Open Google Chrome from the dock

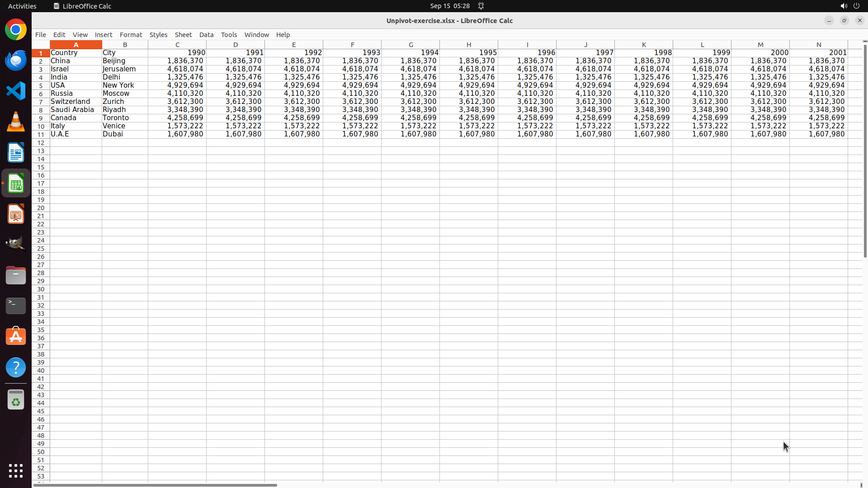click(16, 30)
